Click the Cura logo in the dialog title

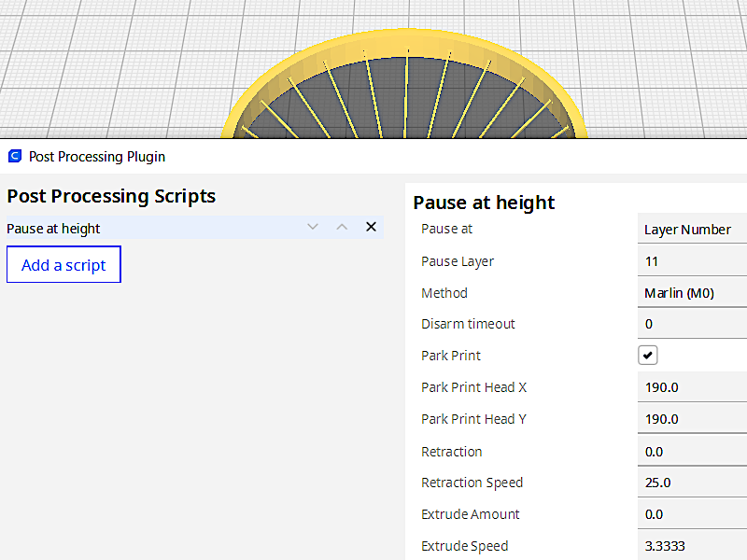[15, 156]
